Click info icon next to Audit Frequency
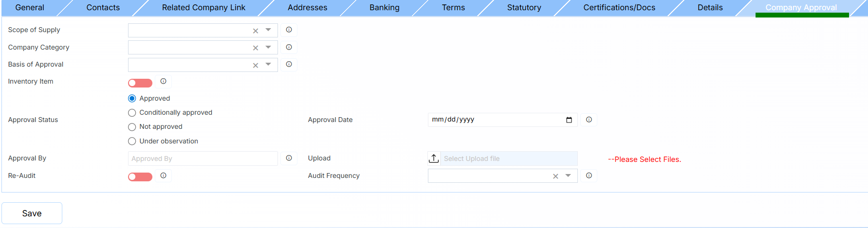The image size is (868, 228). click(x=589, y=175)
